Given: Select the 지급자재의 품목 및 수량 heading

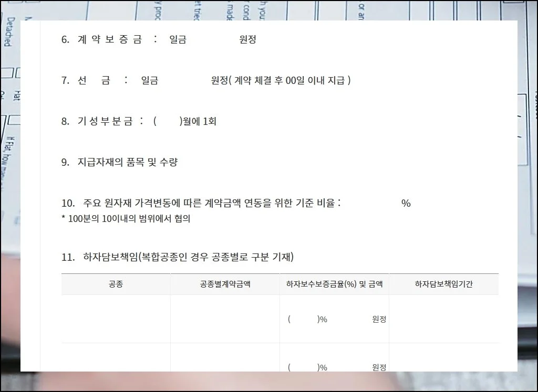Looking at the screenshot, I should coord(129,162).
